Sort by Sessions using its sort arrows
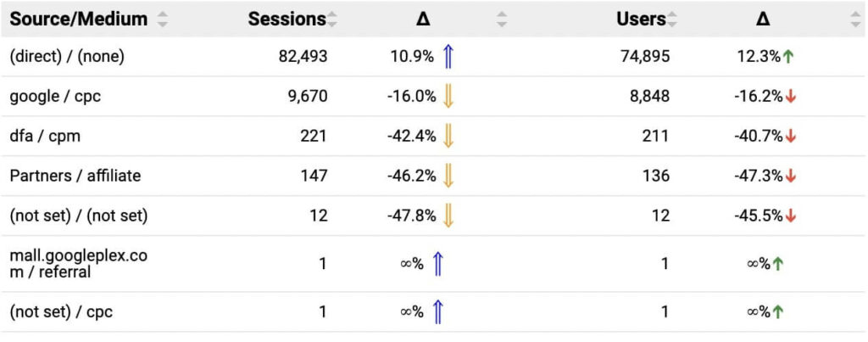The image size is (868, 342). [x=332, y=19]
